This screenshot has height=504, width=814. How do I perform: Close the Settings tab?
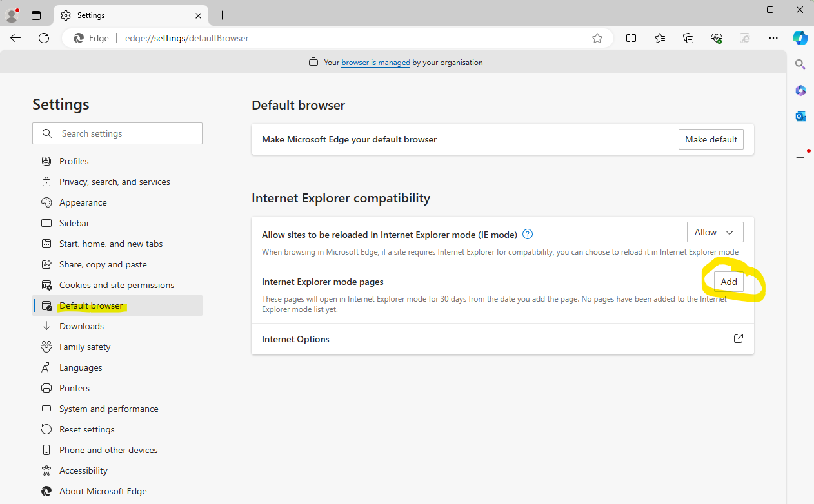(198, 15)
